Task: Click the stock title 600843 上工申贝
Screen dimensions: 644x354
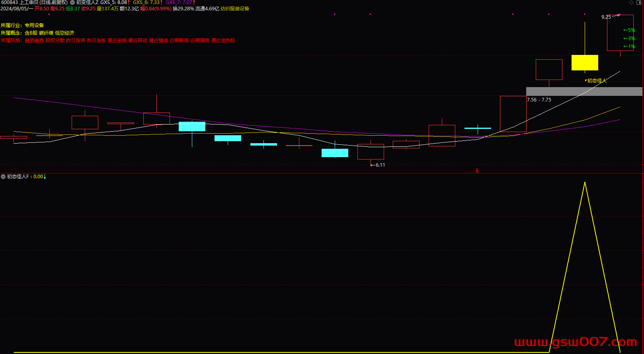Action: pyautogui.click(x=34, y=2)
